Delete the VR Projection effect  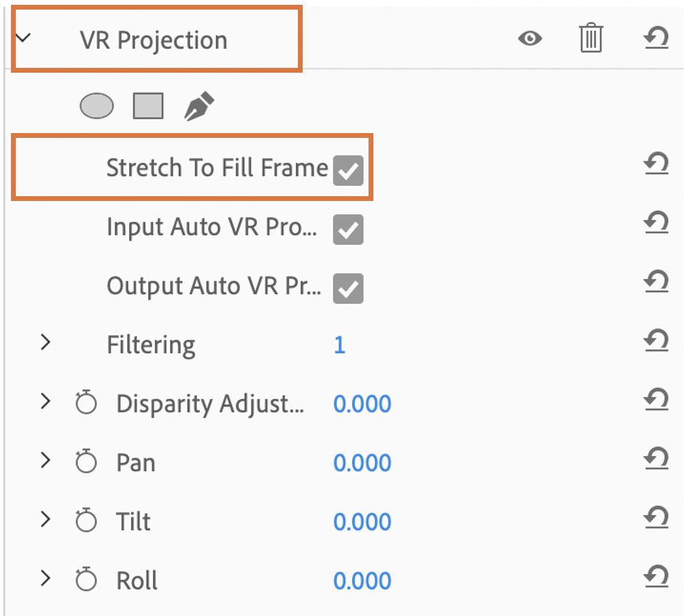tap(590, 38)
